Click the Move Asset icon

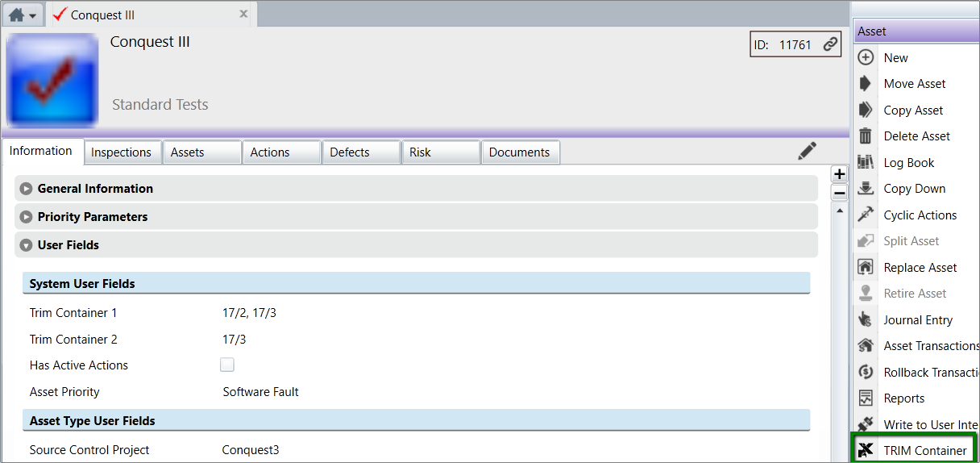[866, 83]
